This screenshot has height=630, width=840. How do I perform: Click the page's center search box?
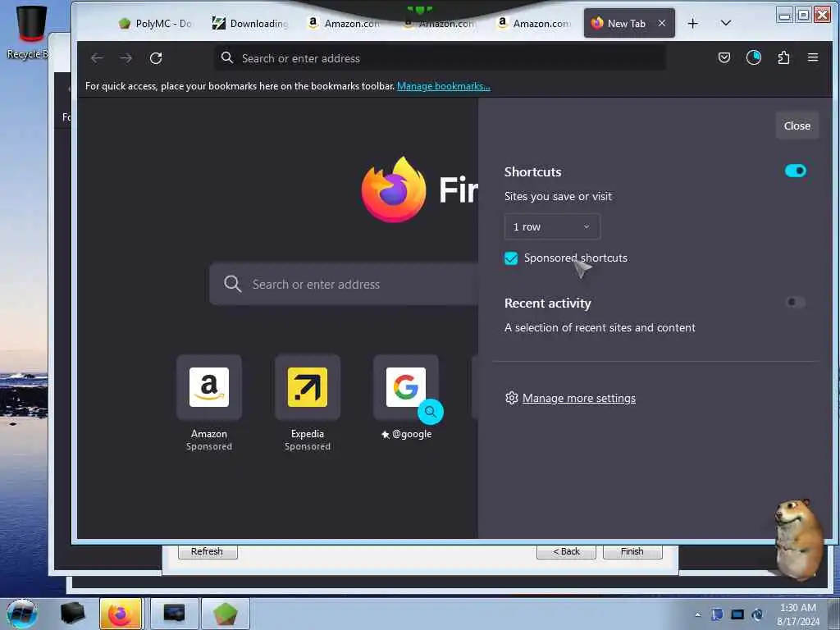point(344,284)
